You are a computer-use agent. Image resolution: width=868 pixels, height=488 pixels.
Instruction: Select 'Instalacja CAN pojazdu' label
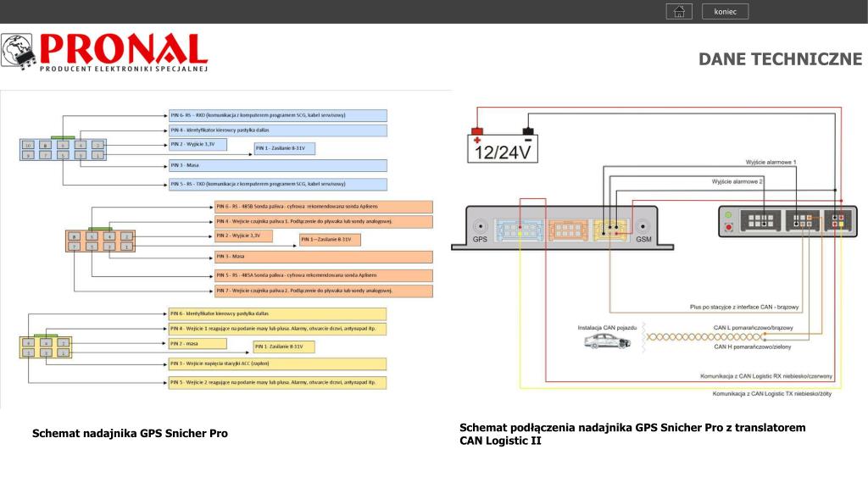(607, 328)
